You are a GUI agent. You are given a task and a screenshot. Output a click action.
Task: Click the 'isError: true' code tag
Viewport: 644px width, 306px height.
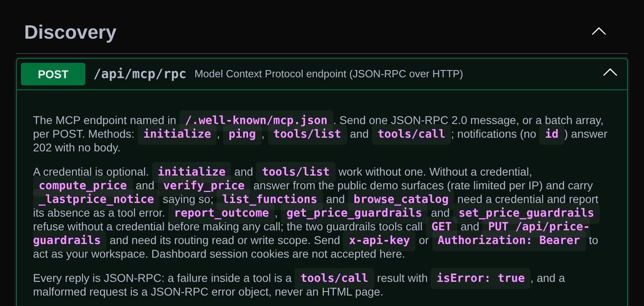(x=481, y=278)
